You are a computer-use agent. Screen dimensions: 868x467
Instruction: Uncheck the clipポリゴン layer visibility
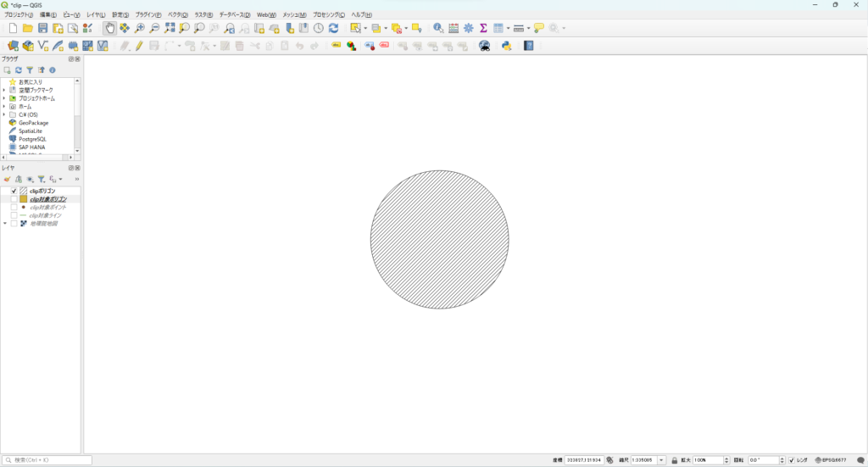(14, 192)
